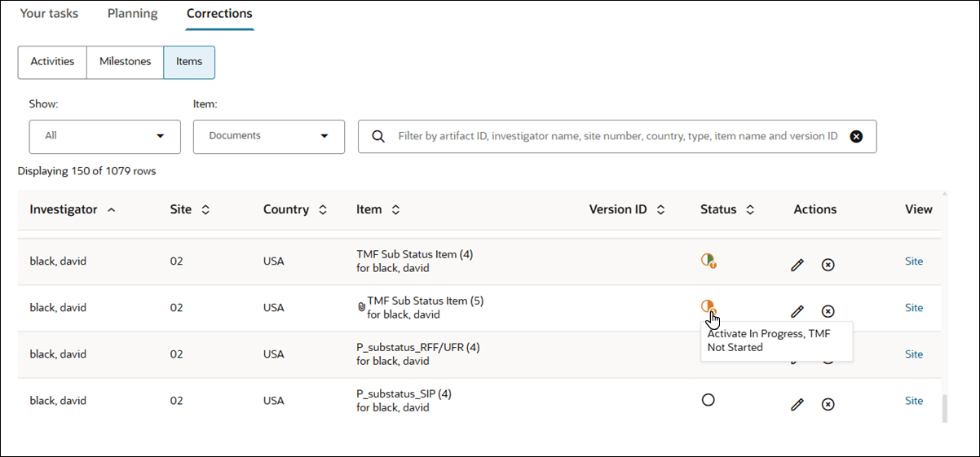The width and height of the screenshot is (980, 457).
Task: Switch to Your tasks tab
Action: (x=49, y=13)
